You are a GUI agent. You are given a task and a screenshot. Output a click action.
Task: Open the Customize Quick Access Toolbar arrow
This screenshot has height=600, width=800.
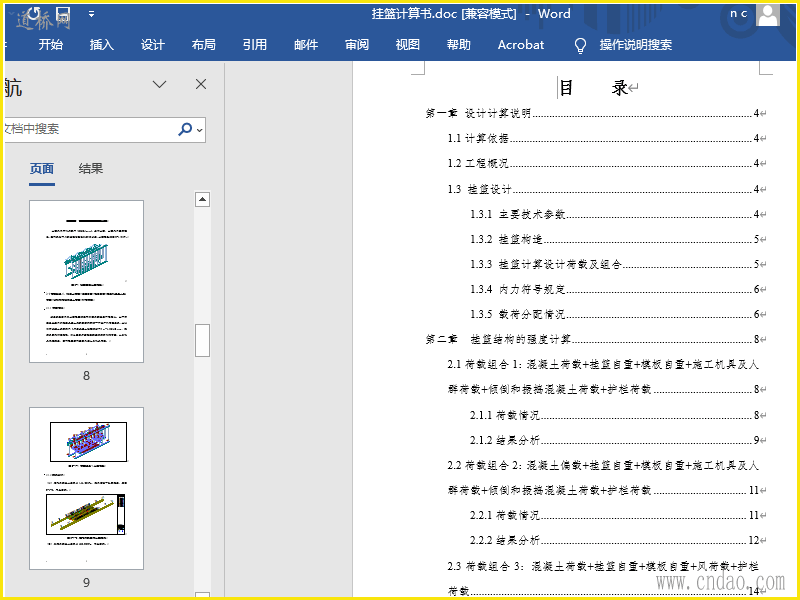coord(91,14)
